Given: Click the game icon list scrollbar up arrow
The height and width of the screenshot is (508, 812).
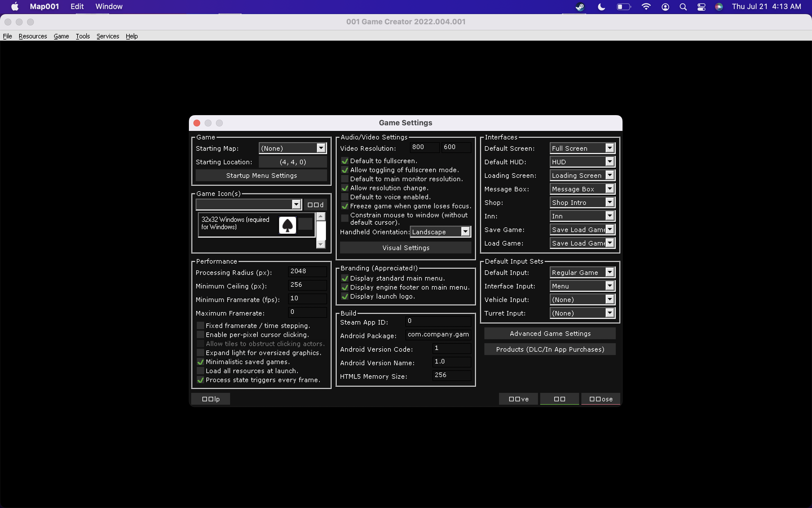Looking at the screenshot, I should [x=321, y=217].
